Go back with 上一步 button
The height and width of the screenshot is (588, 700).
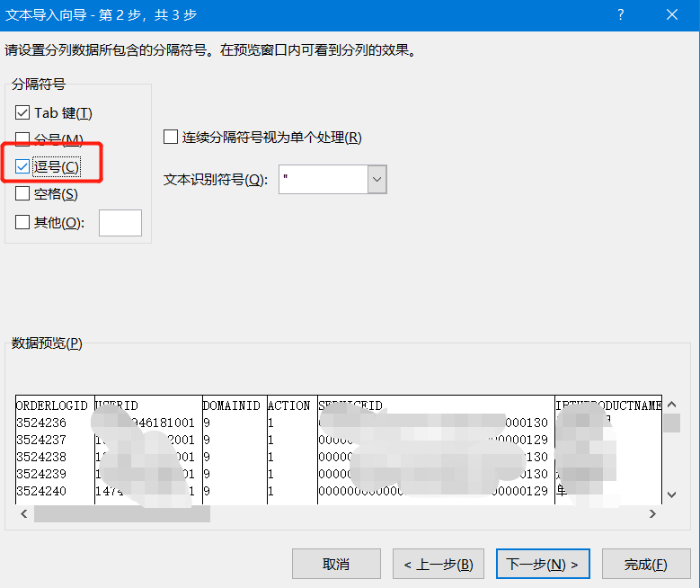439,564
